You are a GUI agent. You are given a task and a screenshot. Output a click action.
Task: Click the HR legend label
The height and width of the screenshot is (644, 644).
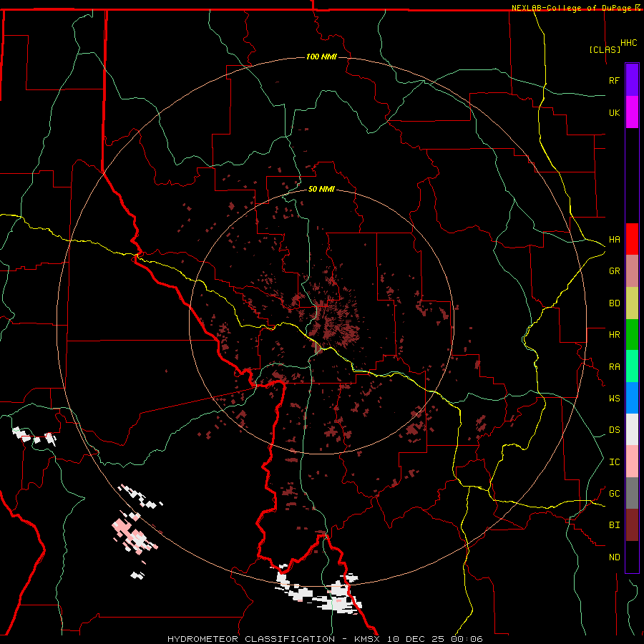614,335
